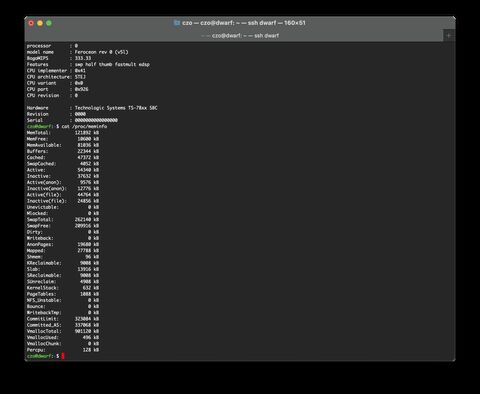Add a new terminal tab with plus button
This screenshot has height=394, width=480.
(449, 35)
